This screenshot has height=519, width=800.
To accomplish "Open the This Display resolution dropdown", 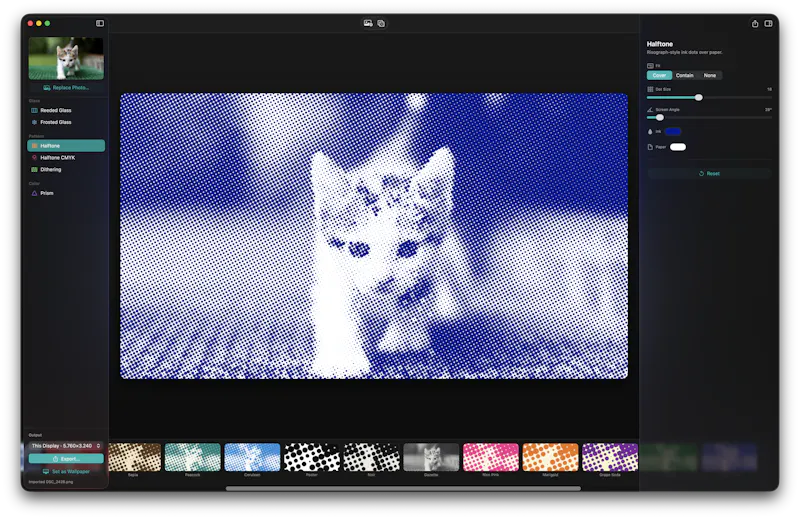I will pyautogui.click(x=66, y=446).
